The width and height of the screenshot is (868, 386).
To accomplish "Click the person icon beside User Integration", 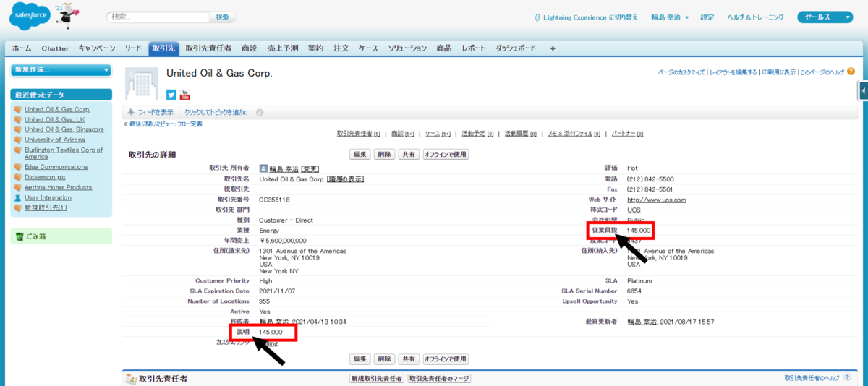I will pyautogui.click(x=17, y=197).
